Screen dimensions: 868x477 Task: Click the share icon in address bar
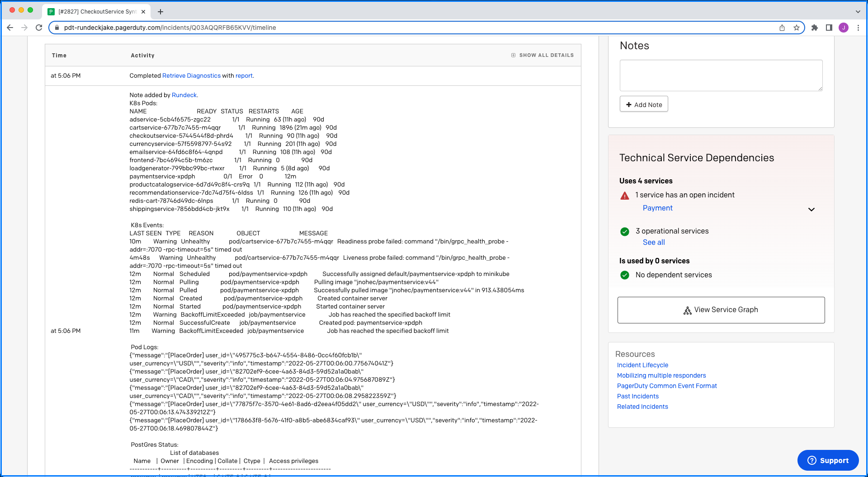tap(782, 28)
